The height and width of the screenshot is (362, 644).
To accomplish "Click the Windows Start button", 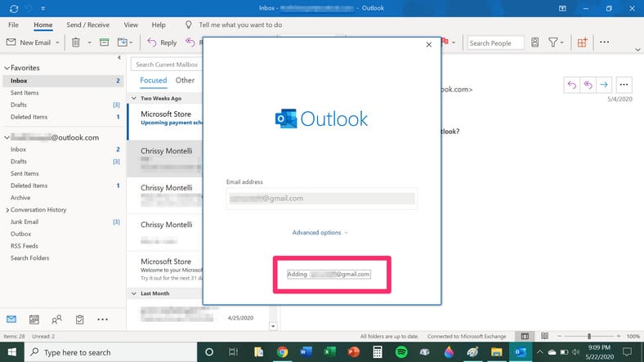I will pyautogui.click(x=12, y=352).
